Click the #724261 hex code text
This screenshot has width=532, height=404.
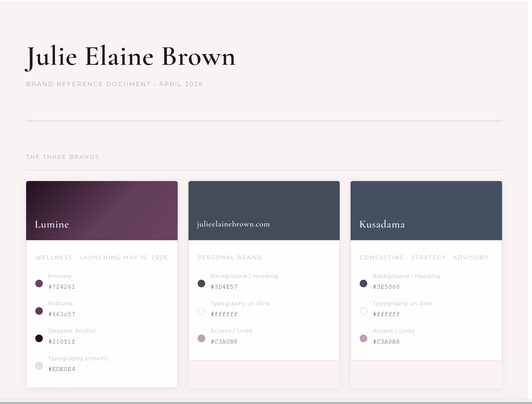(62, 287)
